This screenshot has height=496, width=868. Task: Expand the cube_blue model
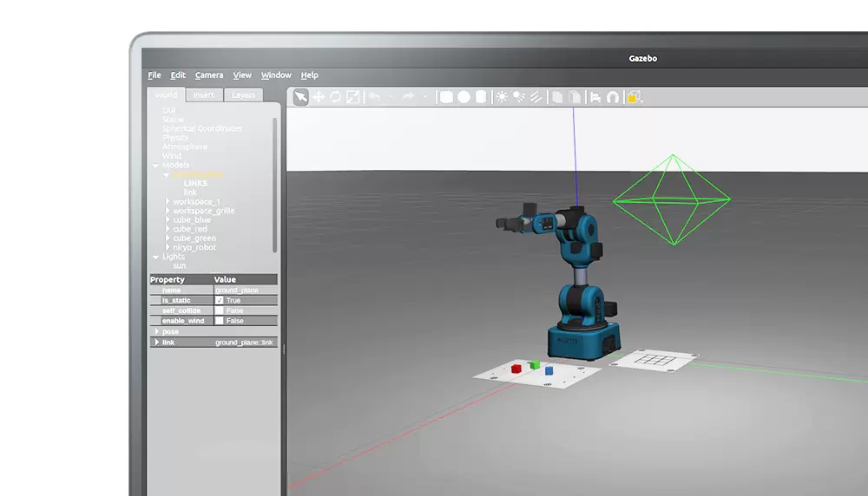(x=168, y=220)
